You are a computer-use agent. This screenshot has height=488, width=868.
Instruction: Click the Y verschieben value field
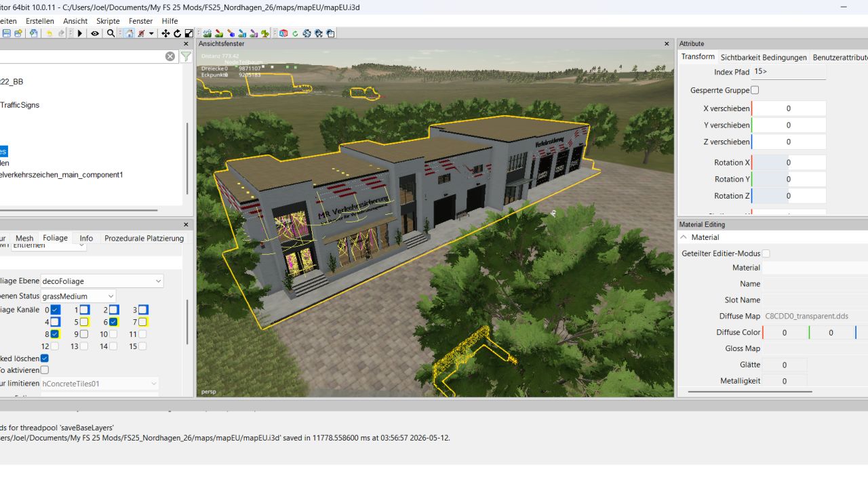tap(789, 125)
